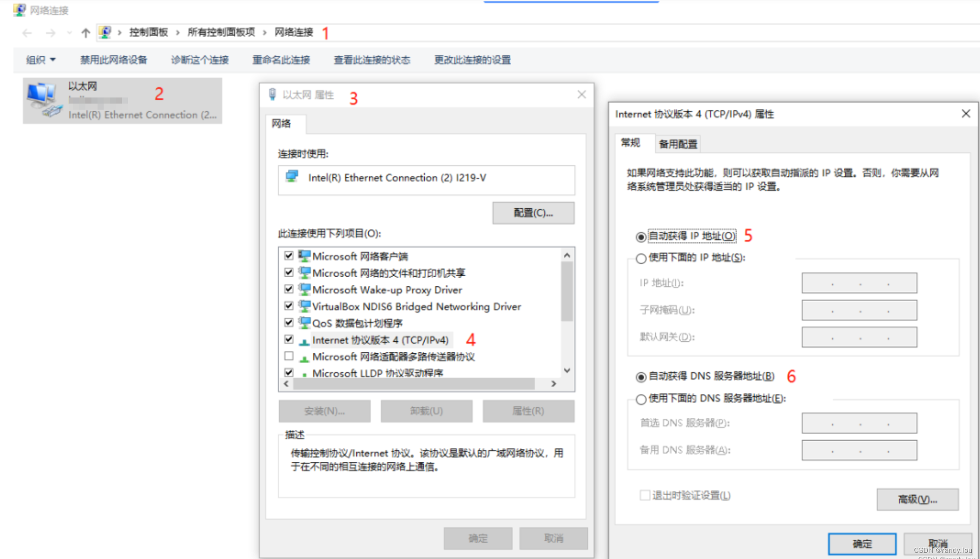Expand chevron after 所有控制面板项 breadcrumb
Screen dimensions: 980x559
click(265, 32)
